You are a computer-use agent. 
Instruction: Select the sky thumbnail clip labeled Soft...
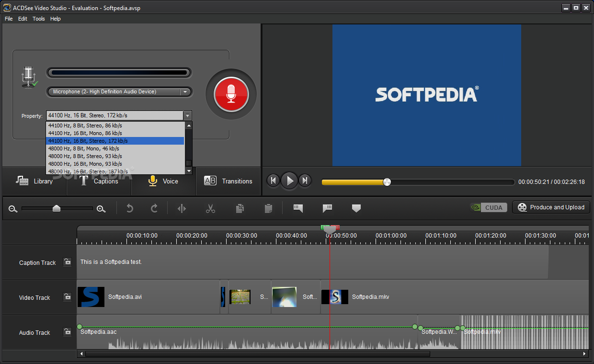pyautogui.click(x=296, y=297)
